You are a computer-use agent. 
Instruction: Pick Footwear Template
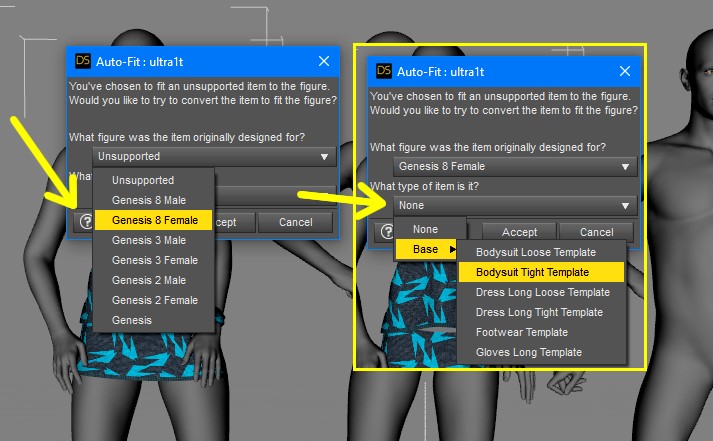[x=541, y=332]
